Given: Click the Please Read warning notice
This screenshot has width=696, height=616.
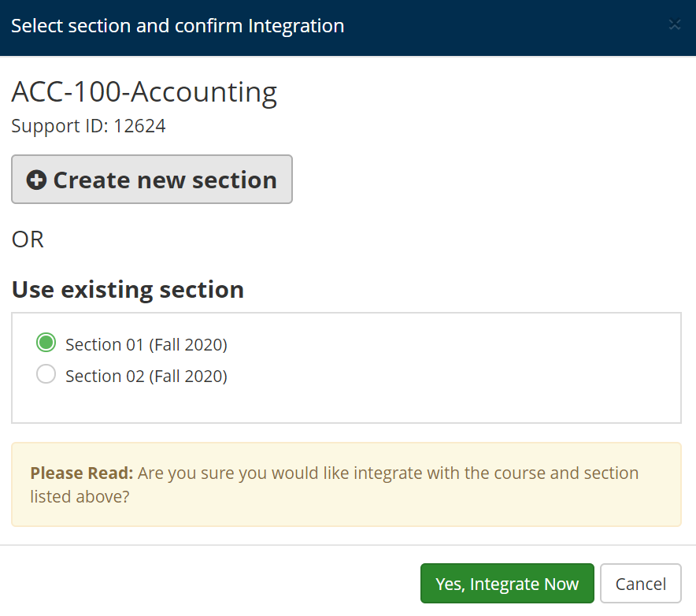Looking at the screenshot, I should (346, 484).
